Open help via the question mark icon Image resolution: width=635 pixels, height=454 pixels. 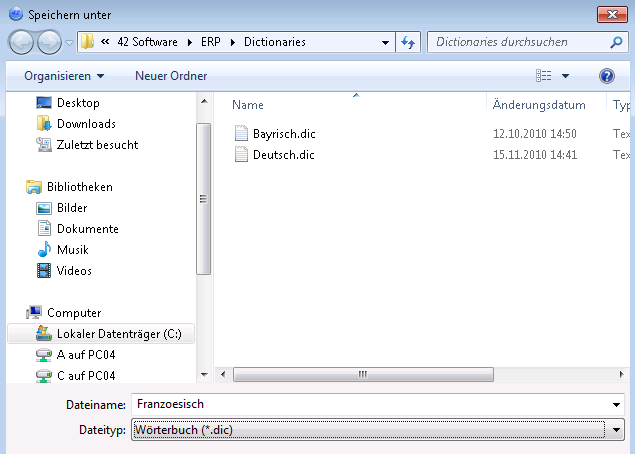[607, 76]
